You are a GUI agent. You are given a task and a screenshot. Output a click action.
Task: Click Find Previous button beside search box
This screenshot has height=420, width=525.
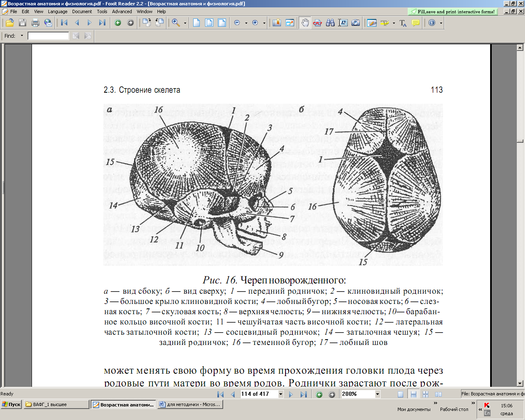[x=76, y=36]
